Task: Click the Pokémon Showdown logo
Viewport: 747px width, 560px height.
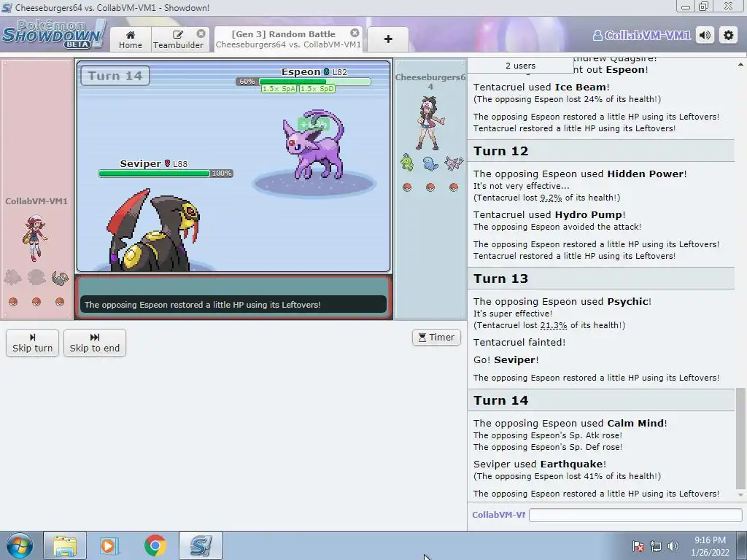Action: tap(53, 34)
